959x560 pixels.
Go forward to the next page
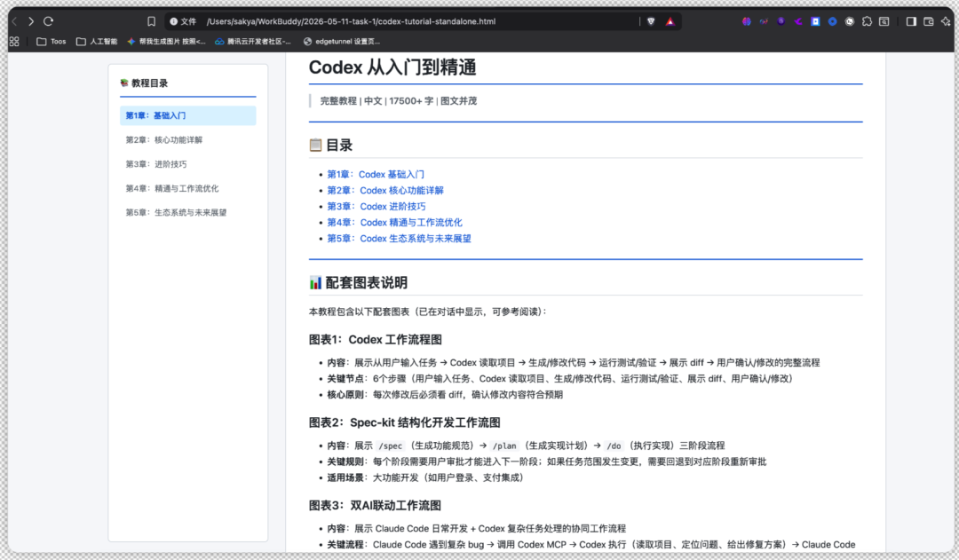(x=30, y=21)
